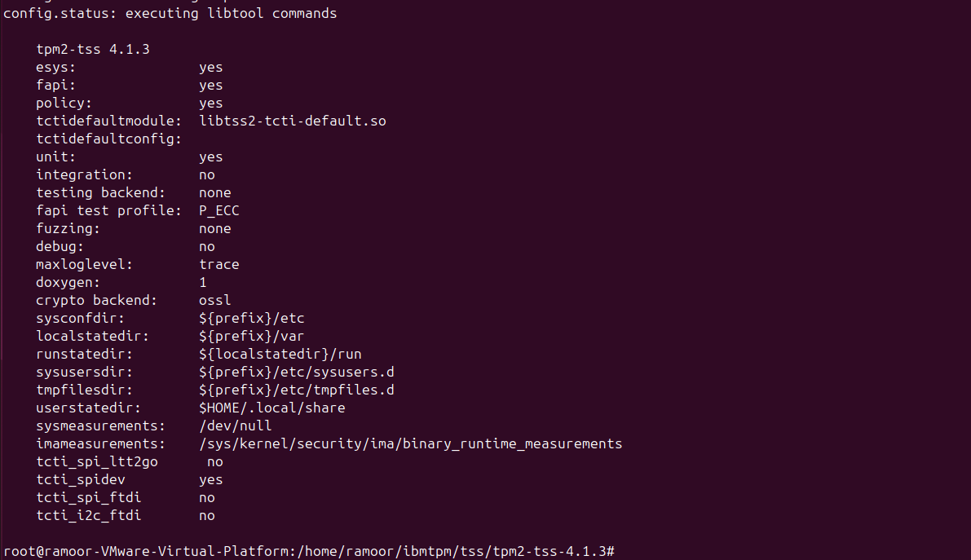Click the 'trace' maxloglevel value
Screen dimensions: 971x560
pyautogui.click(x=218, y=264)
